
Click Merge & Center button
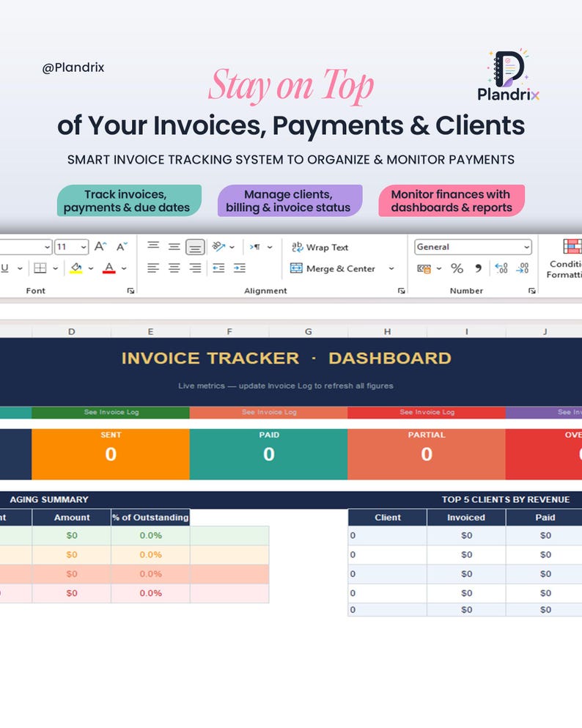tap(332, 268)
